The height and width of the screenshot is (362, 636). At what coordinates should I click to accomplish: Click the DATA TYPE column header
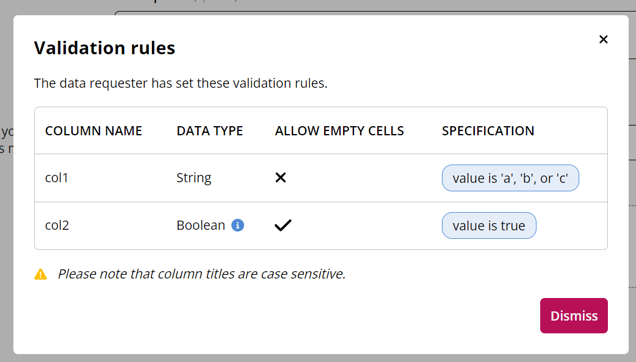coord(210,131)
